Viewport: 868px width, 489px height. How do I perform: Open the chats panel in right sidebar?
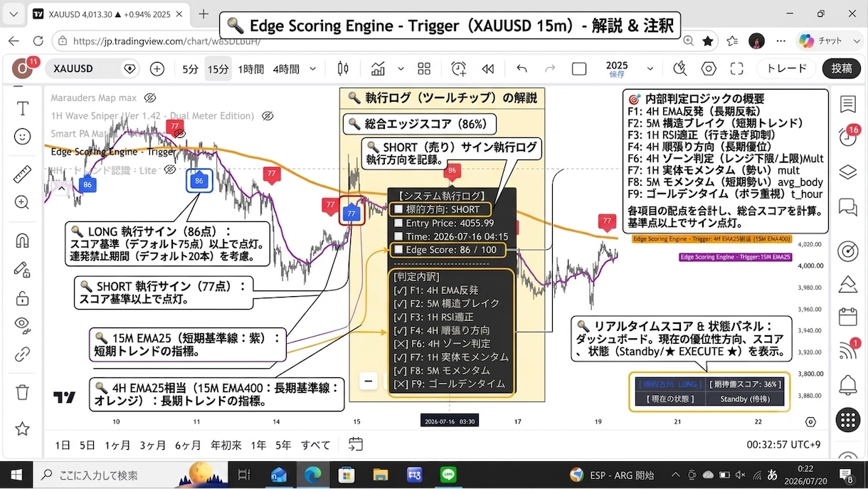click(847, 207)
